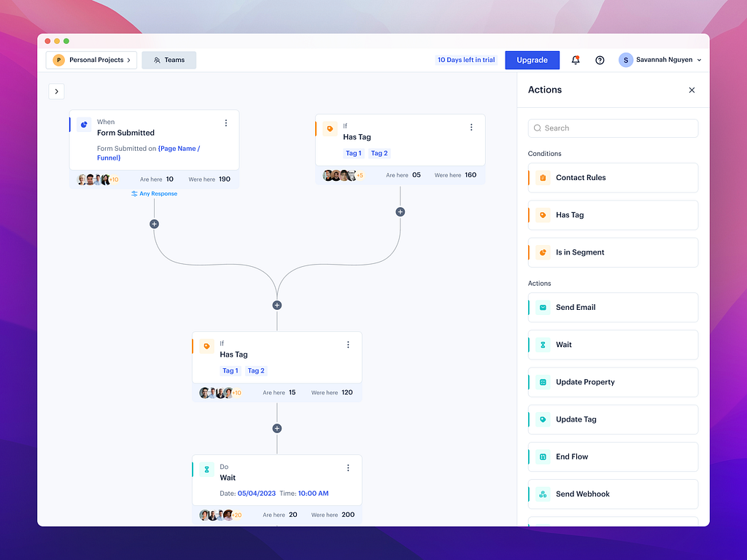Open the help question mark icon
This screenshot has width=747, height=560.
(x=600, y=60)
